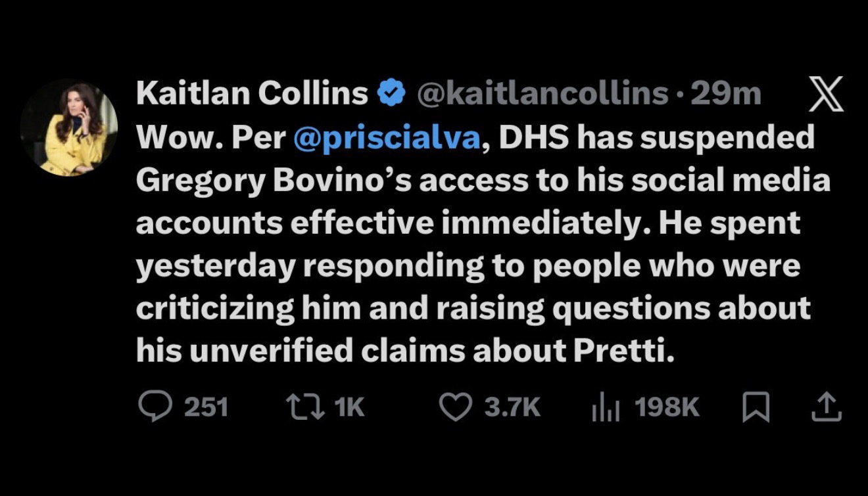Click the reply speech bubble icon
Screen dimensions: 868x496
[x=154, y=407]
